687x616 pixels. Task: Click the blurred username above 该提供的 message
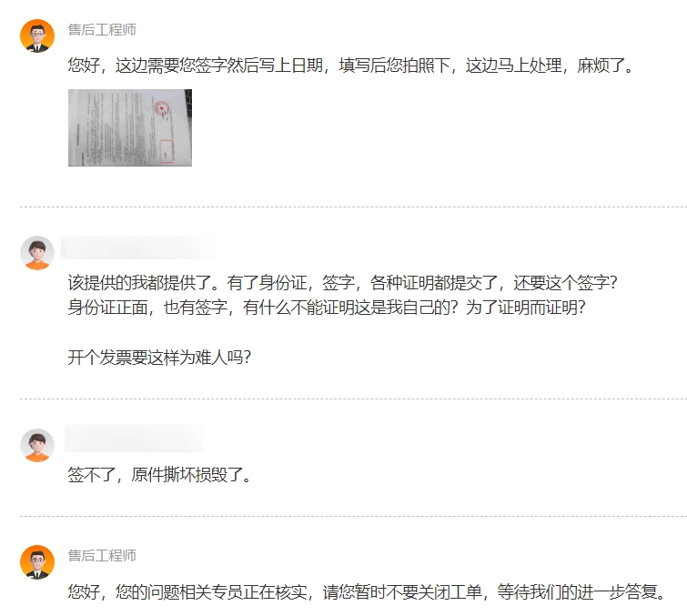coord(136,247)
